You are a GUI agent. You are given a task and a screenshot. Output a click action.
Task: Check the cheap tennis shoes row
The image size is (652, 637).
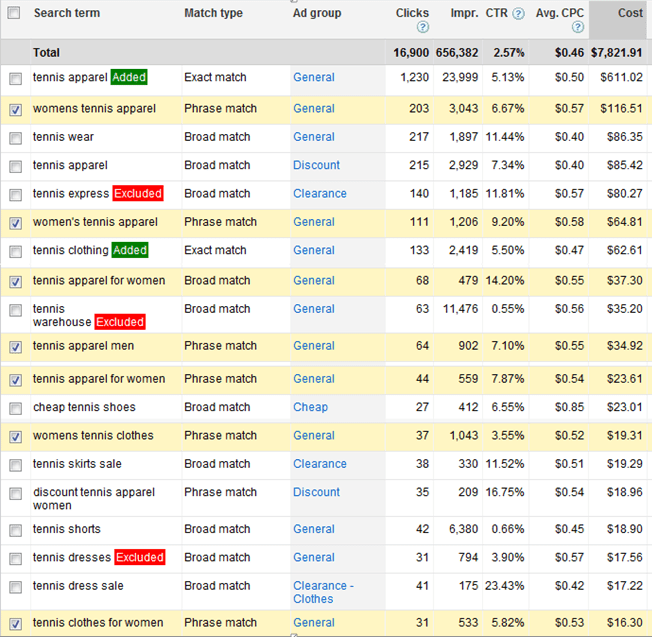(15, 408)
